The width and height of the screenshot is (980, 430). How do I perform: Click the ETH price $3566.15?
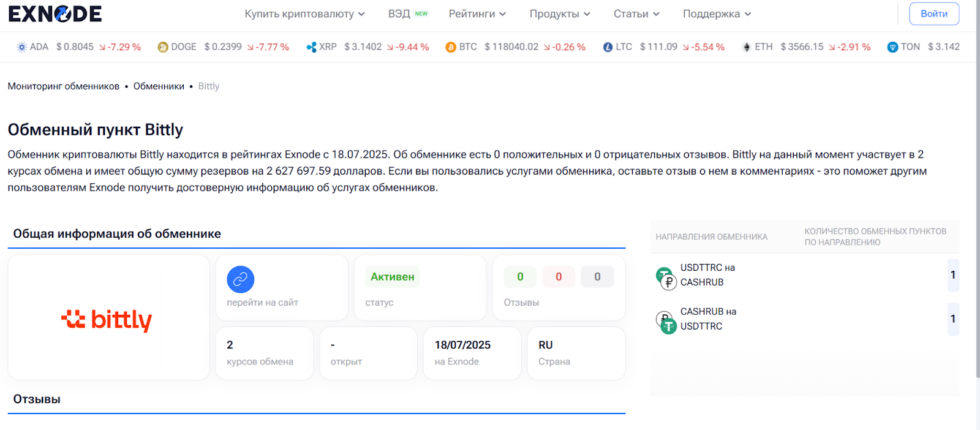coord(802,47)
